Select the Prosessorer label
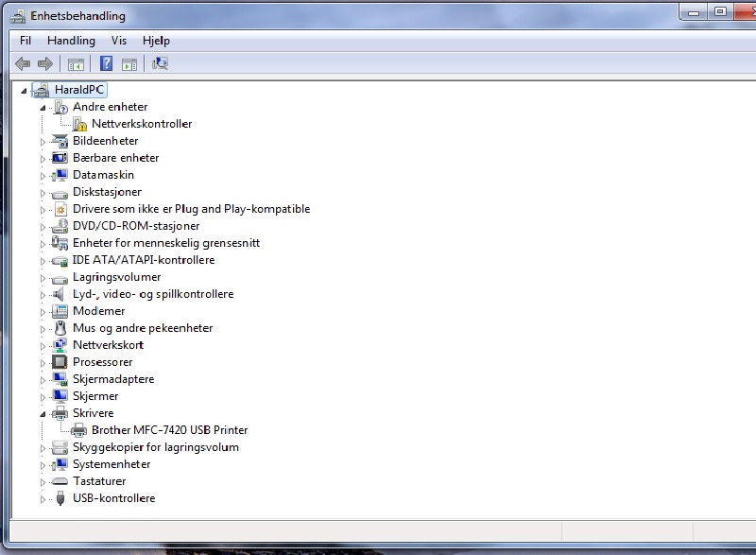Image resolution: width=756 pixels, height=555 pixels. [x=103, y=362]
